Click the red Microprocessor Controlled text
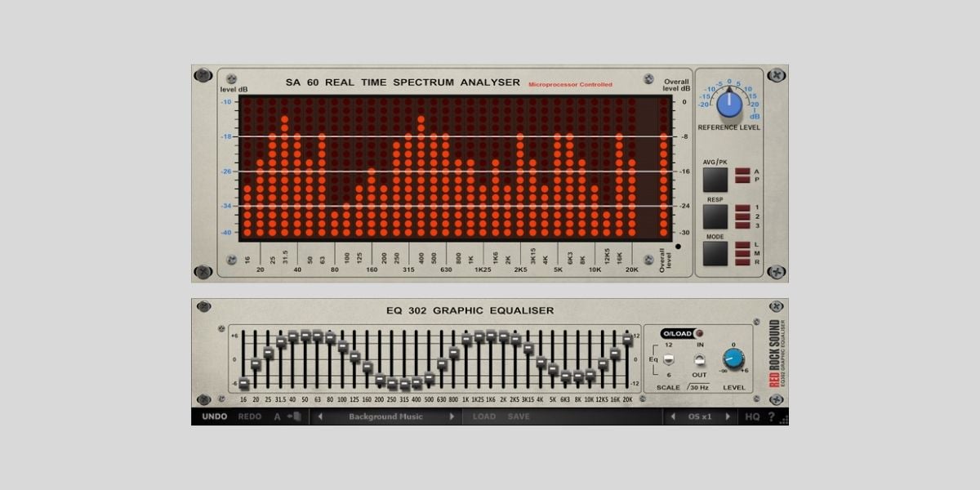 click(570, 84)
